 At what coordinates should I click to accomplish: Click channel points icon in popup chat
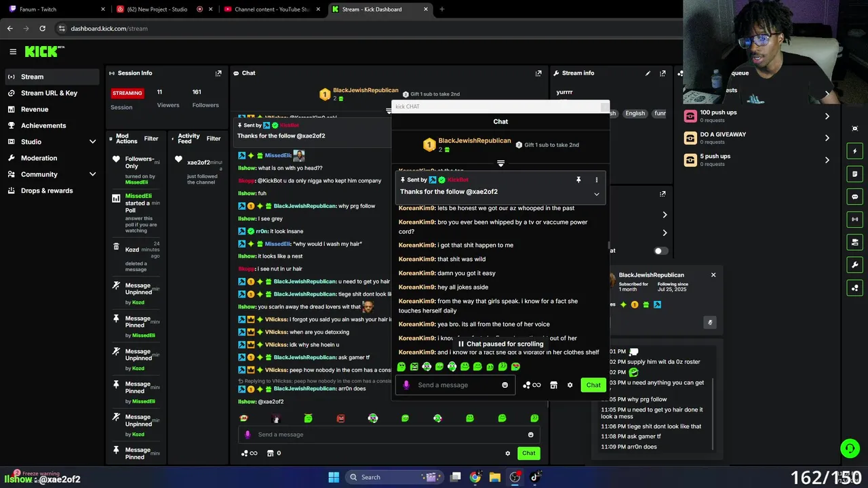point(532,385)
